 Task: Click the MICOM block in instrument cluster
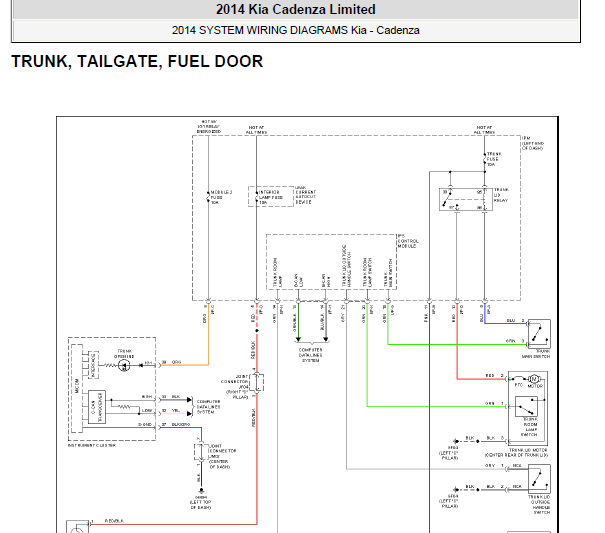point(77,388)
